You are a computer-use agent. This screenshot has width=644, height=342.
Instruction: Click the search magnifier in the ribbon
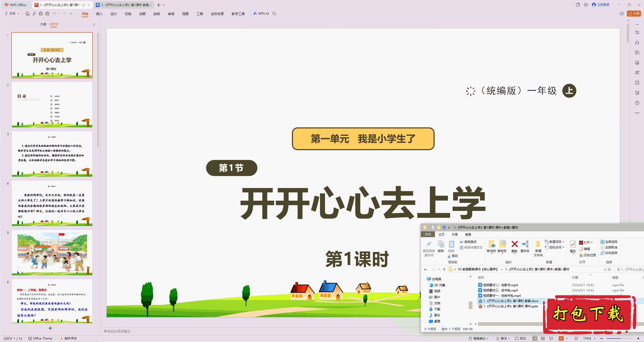point(274,14)
